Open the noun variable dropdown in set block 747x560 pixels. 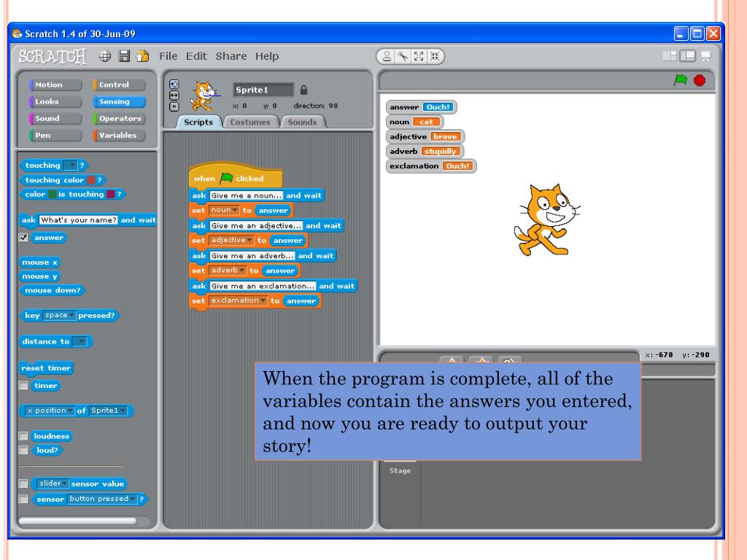224,210
